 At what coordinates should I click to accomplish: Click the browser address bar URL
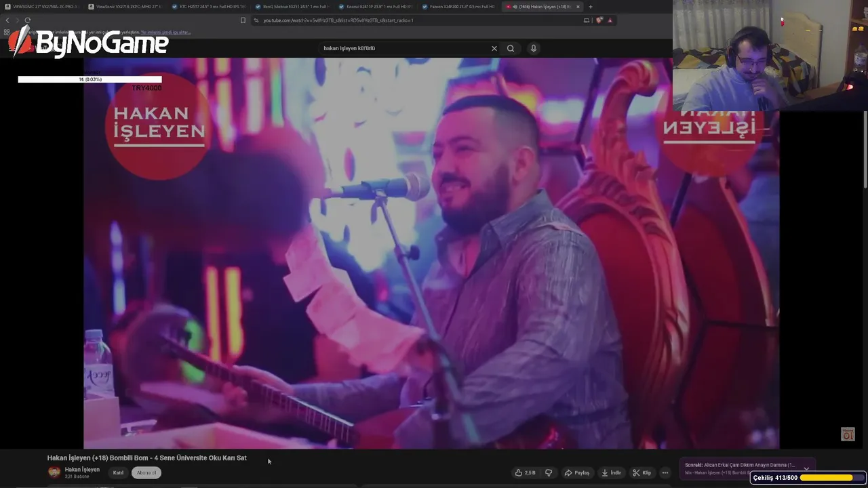click(338, 20)
